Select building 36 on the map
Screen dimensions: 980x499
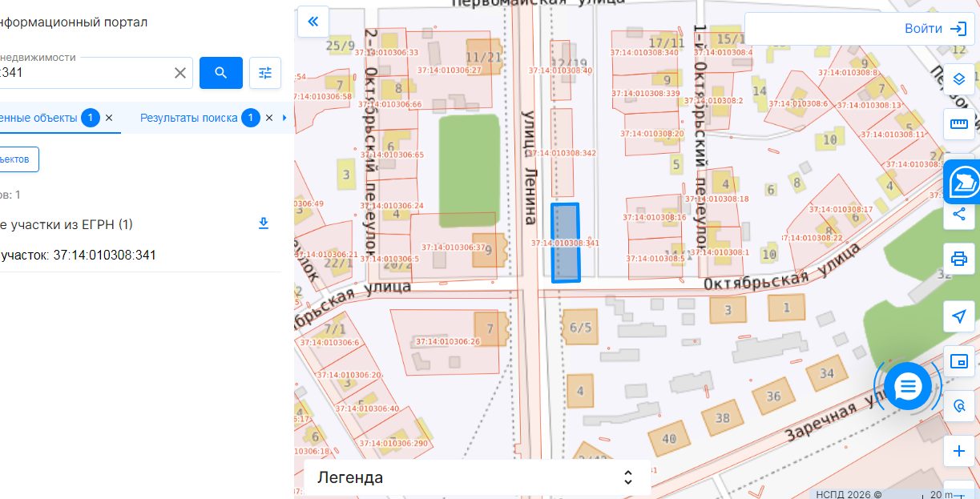(773, 396)
